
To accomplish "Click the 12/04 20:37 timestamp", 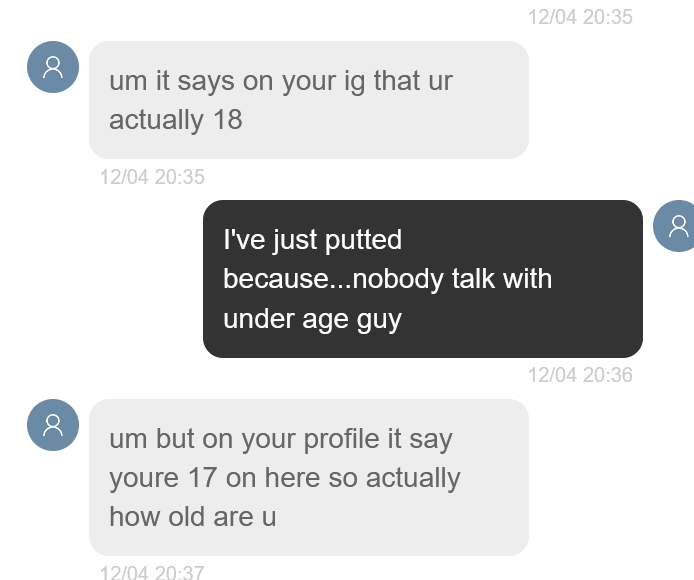I will [152, 573].
